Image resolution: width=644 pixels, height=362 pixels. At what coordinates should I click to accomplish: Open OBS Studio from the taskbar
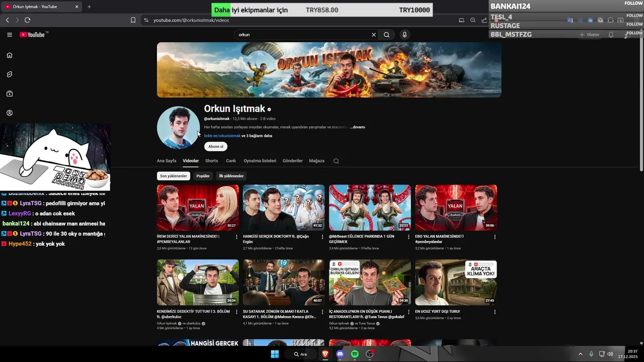370,354
